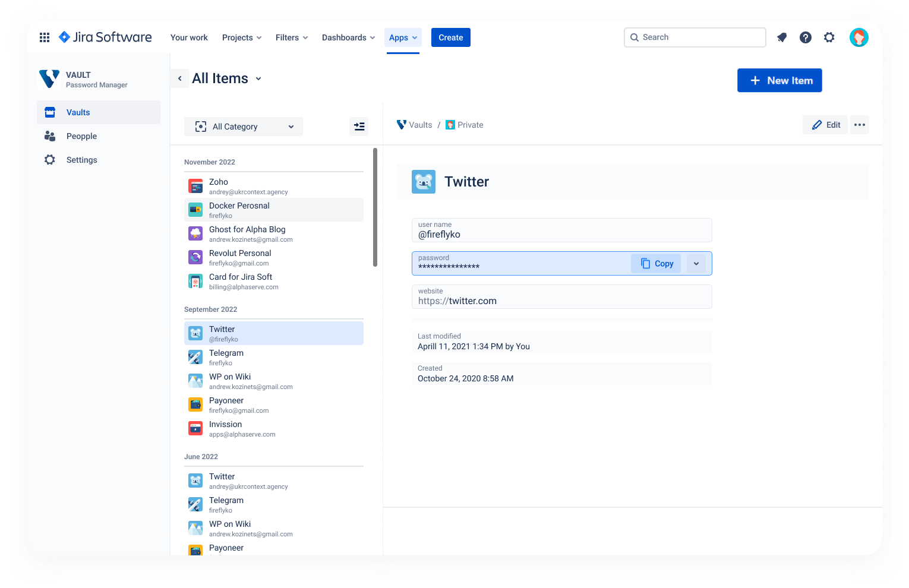The image size is (909, 588).
Task: Click the notification flag icon in top bar
Action: pyautogui.click(x=782, y=37)
